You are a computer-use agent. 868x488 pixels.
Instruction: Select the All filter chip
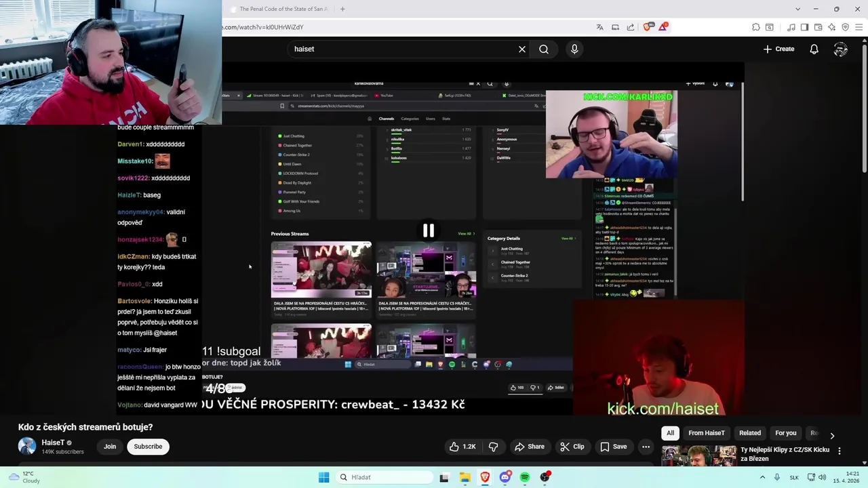(670, 433)
